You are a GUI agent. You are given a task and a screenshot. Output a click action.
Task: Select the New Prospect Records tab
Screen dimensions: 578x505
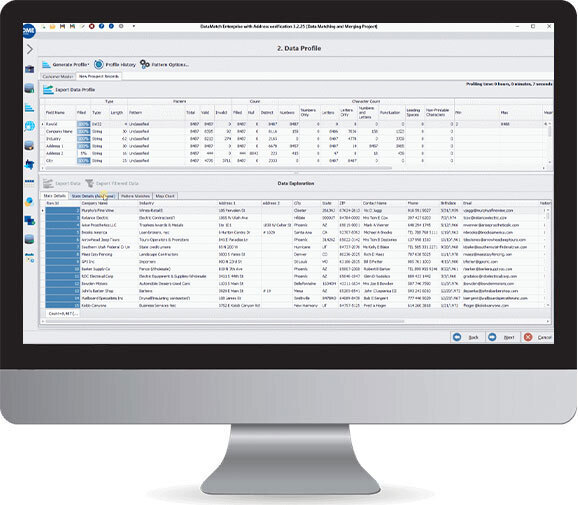(99, 76)
